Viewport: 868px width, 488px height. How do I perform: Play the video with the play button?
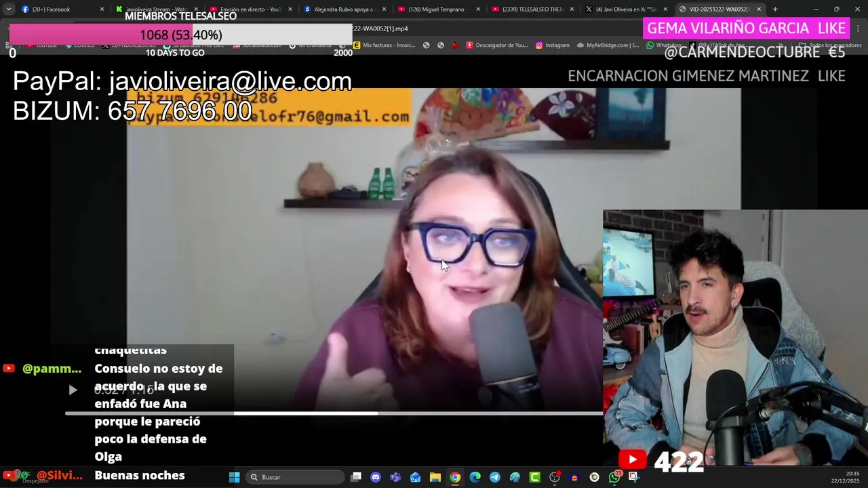(x=73, y=390)
